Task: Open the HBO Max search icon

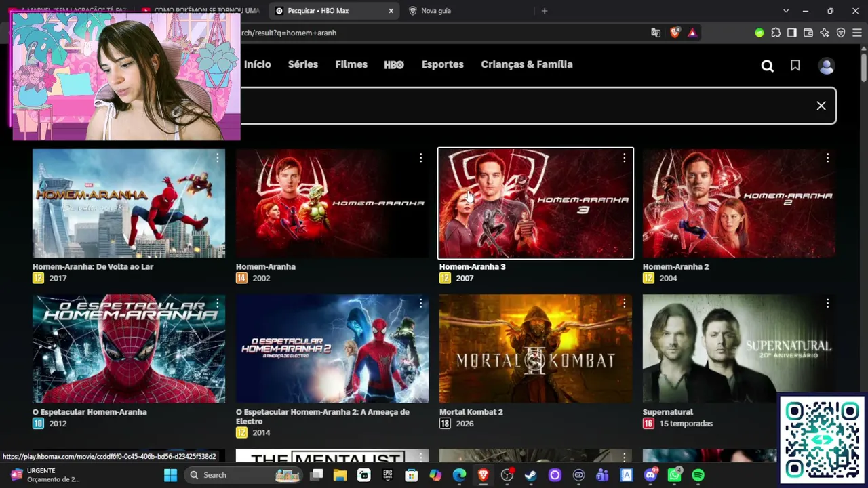Action: pyautogui.click(x=767, y=66)
